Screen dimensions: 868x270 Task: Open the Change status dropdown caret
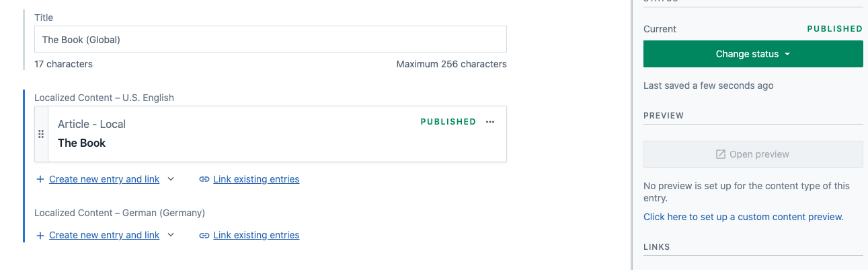tap(787, 55)
